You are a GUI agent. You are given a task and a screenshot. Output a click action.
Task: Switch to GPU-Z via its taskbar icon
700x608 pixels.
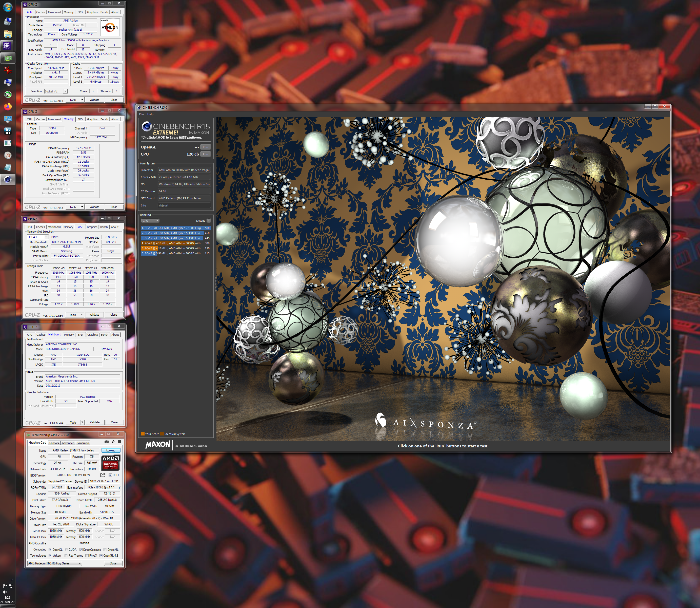tap(7, 58)
